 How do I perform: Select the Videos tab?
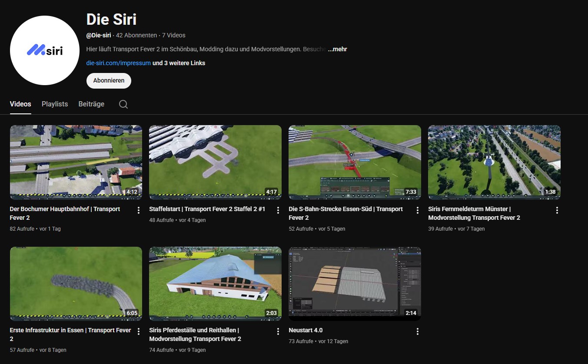point(20,104)
